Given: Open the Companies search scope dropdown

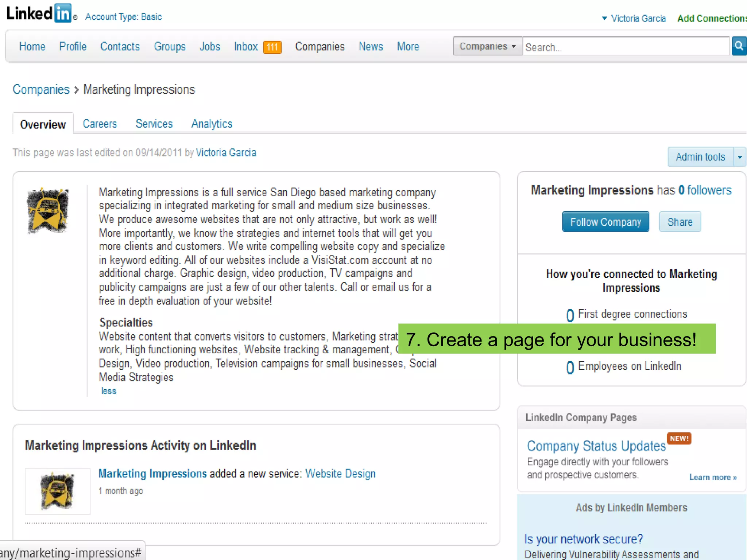Looking at the screenshot, I should (x=488, y=46).
